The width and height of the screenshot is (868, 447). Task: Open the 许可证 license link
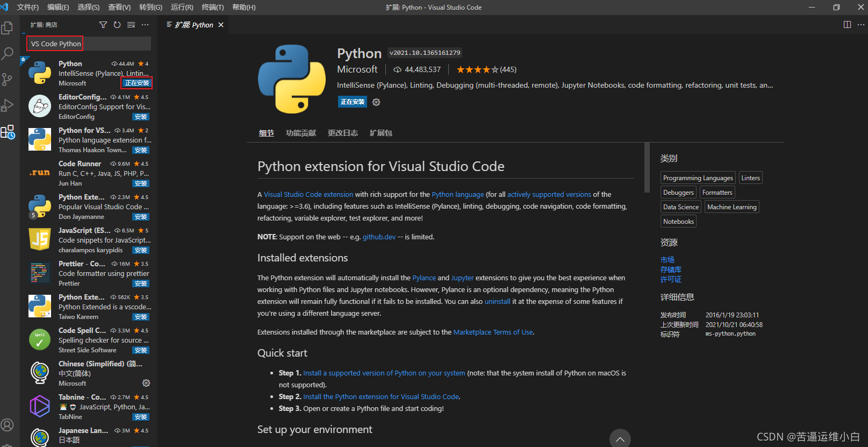pyautogui.click(x=671, y=279)
